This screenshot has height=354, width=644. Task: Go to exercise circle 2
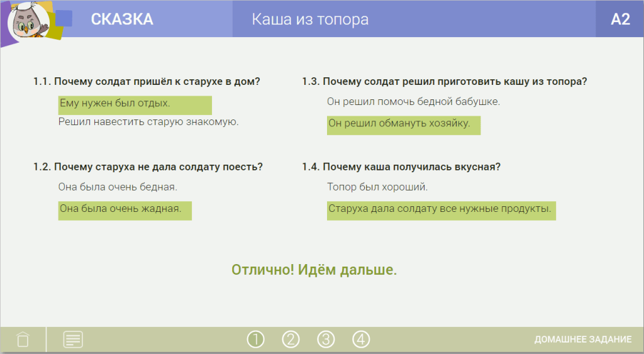pyautogui.click(x=291, y=340)
